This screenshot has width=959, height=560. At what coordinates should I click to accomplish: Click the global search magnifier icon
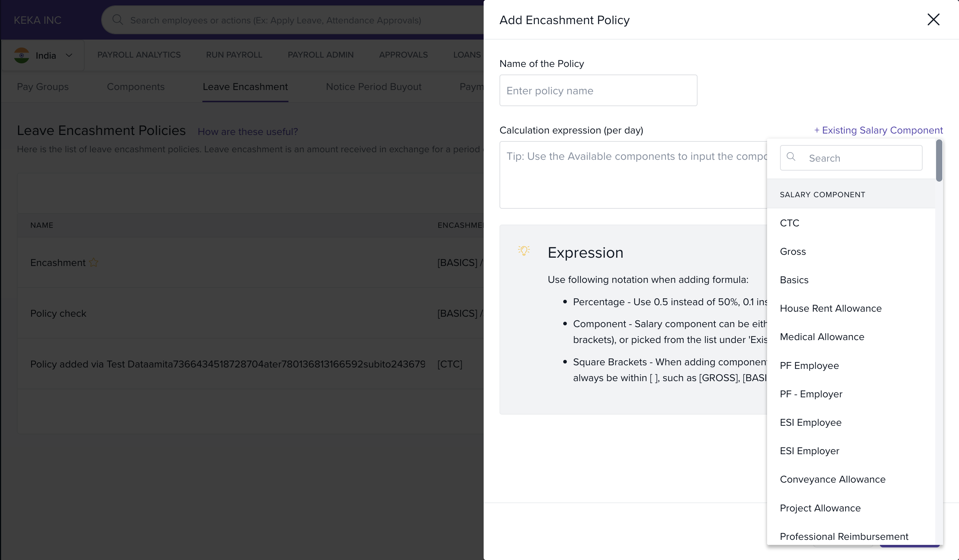click(118, 20)
